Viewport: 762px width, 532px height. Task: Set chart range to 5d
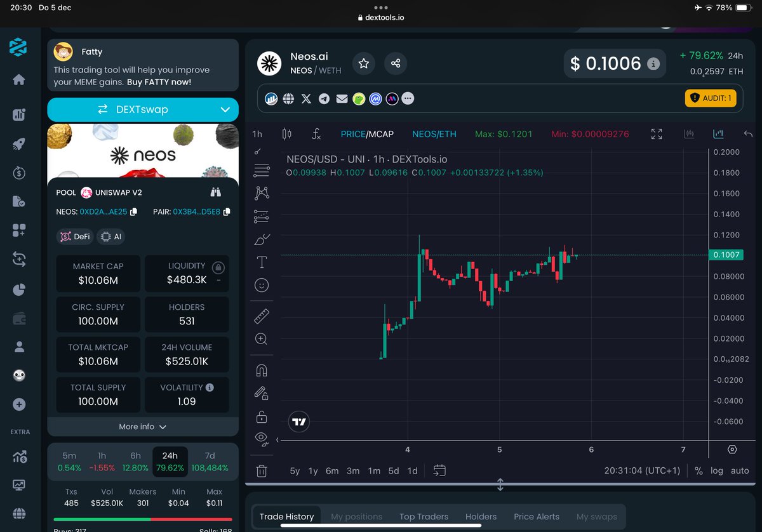[394, 470]
